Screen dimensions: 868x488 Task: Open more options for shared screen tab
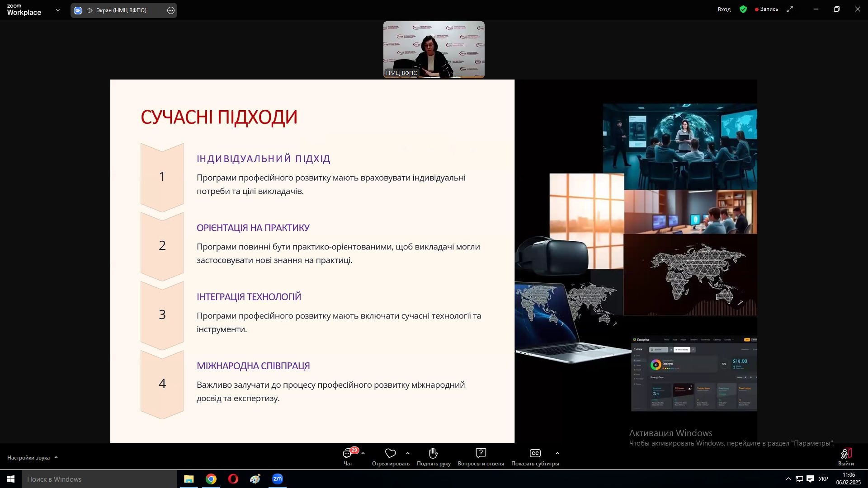(170, 10)
